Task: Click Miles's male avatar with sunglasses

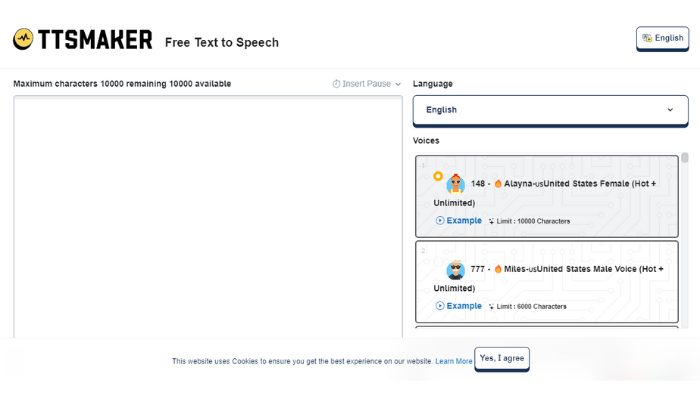Action: tap(455, 269)
